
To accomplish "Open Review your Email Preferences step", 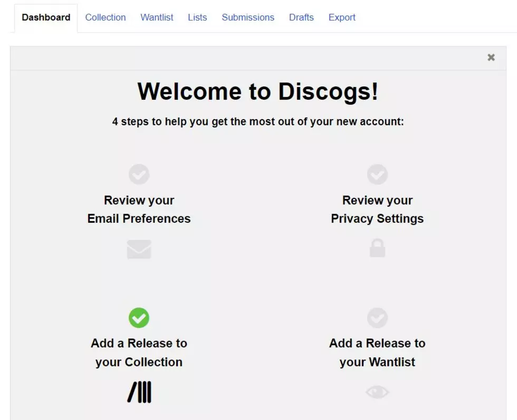I will point(139,209).
